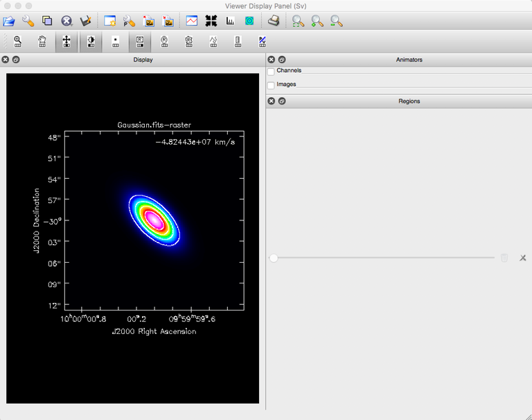Select the zoom in magnifier icon
Image resolution: width=532 pixels, height=420 pixels.
pyautogui.click(x=317, y=21)
